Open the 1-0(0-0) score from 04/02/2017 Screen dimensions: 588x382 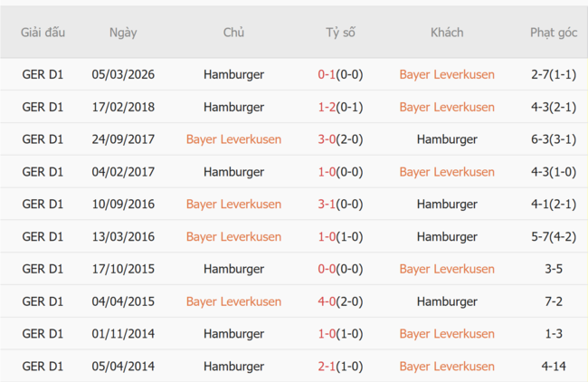(340, 172)
